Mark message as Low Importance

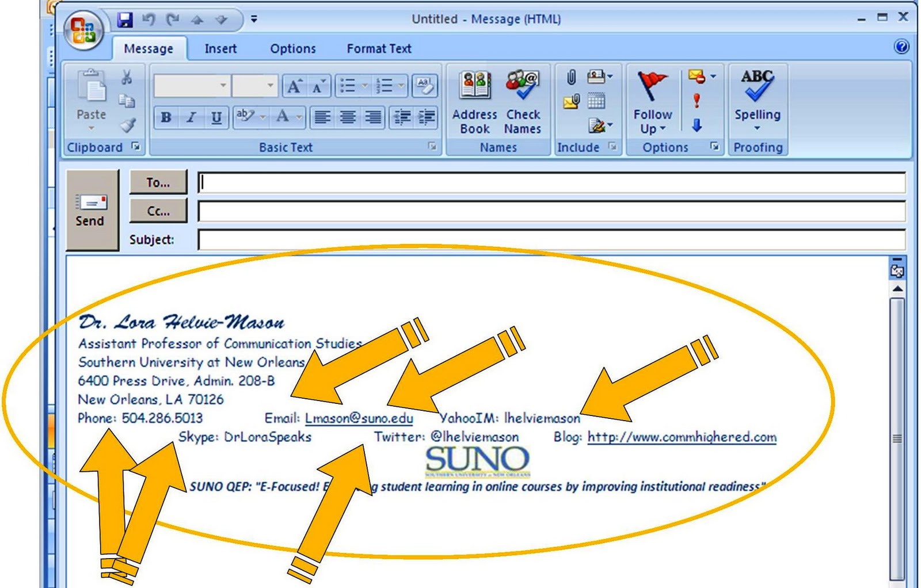697,125
